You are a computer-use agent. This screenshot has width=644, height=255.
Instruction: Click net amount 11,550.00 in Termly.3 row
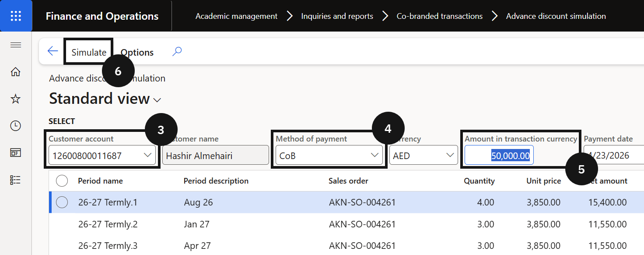(x=607, y=246)
